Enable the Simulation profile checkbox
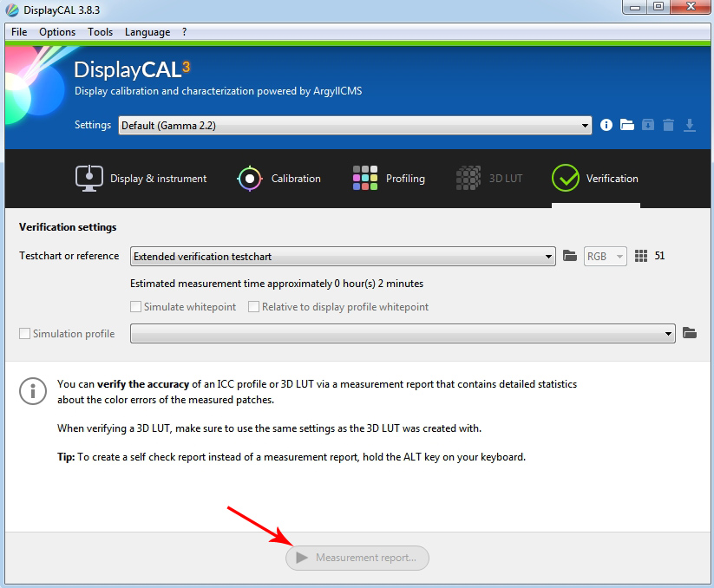Image resolution: width=714 pixels, height=588 pixels. (x=24, y=334)
